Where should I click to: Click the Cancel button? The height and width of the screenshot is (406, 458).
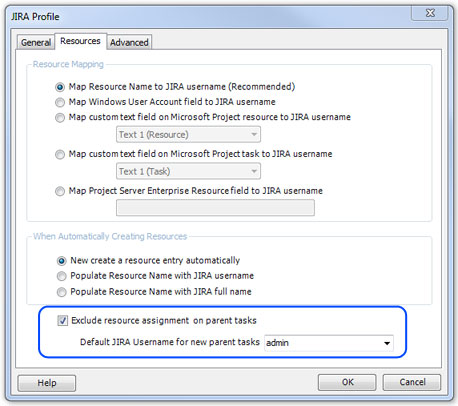tap(412, 382)
